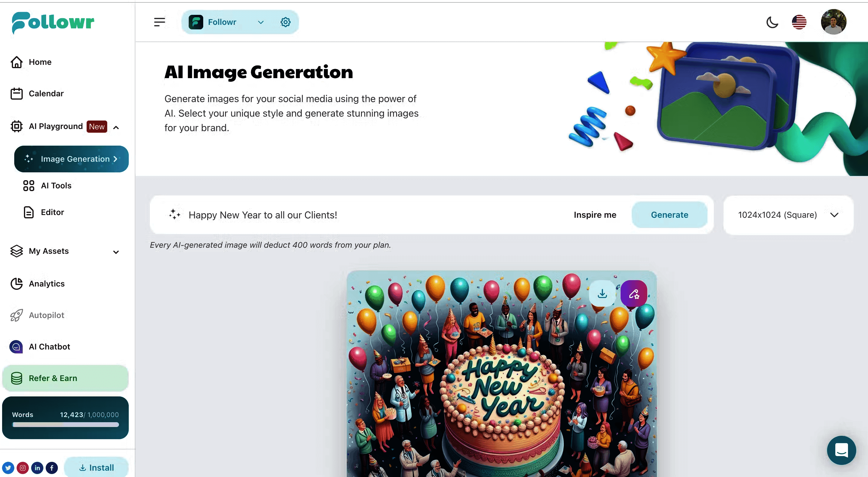Open the LinkedIn social icon
868x477 pixels.
click(37, 468)
